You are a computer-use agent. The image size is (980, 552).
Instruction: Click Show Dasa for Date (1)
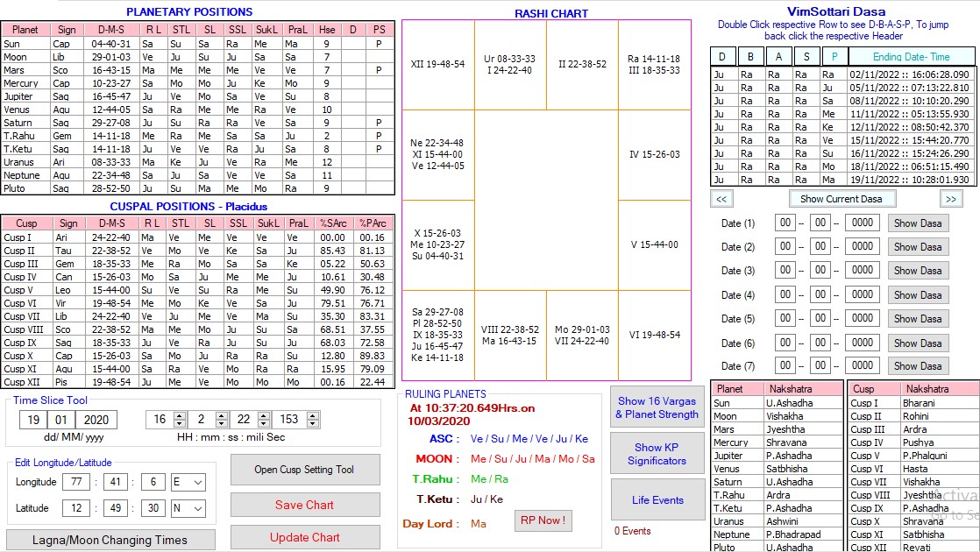[x=918, y=223]
